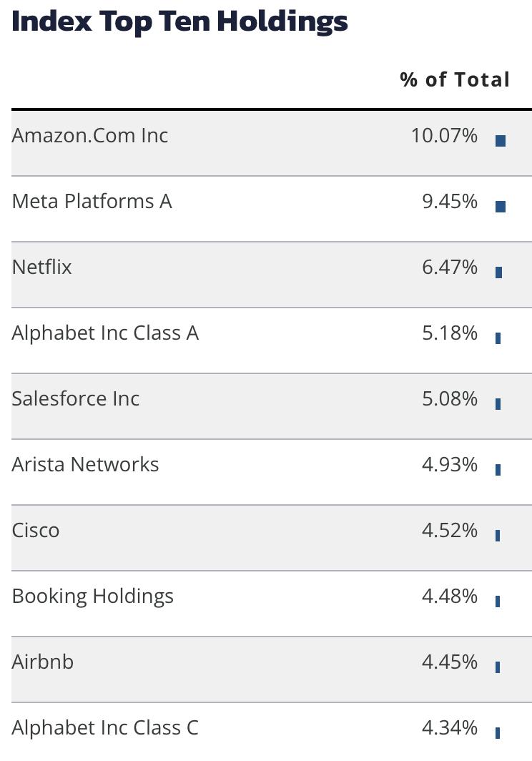Viewport: 532px width, 761px height.
Task: Click the Alphabet Inc Class C bar marker
Action: coord(498,733)
